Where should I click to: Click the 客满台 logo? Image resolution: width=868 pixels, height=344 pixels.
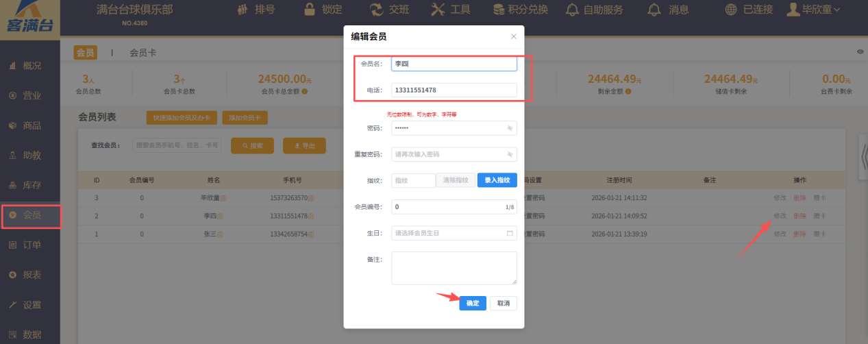pos(29,19)
